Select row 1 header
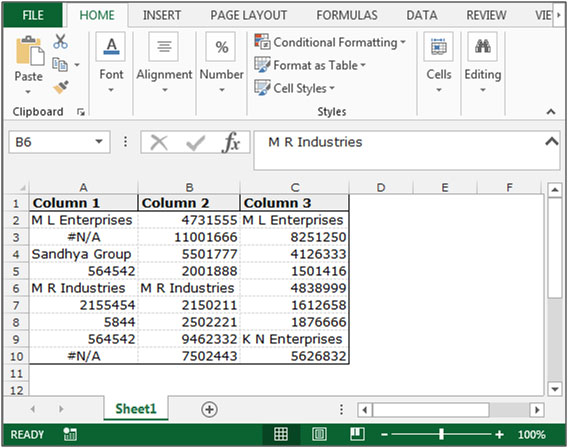 (16, 203)
